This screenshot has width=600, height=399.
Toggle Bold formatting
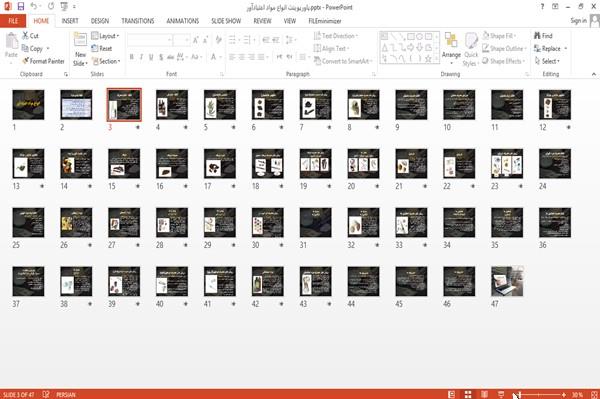(x=132, y=57)
